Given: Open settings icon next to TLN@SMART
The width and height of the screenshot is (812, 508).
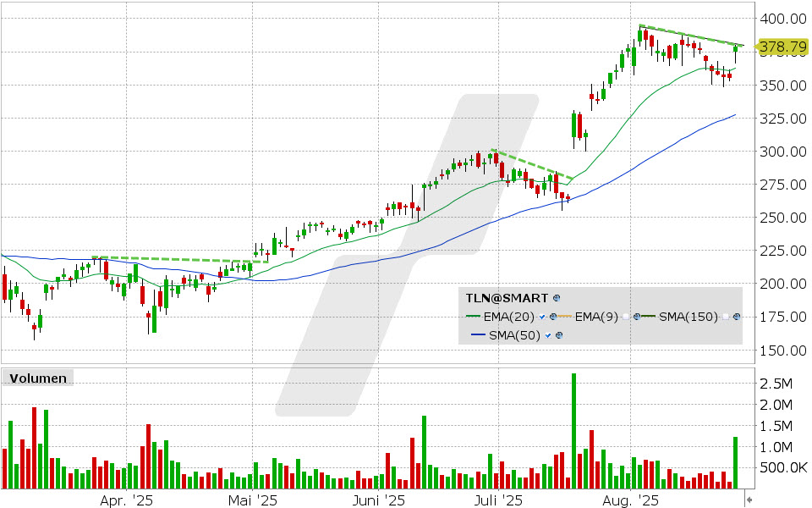Looking at the screenshot, I should 557,298.
